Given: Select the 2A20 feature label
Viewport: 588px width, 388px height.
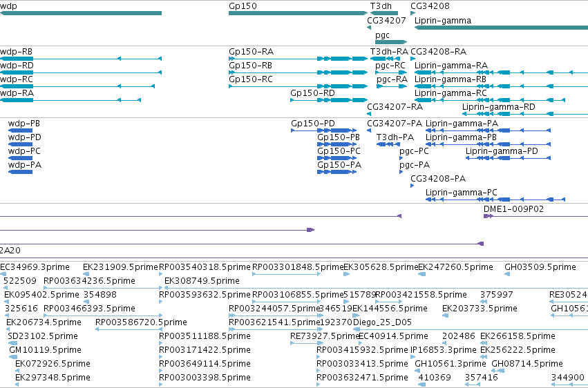Looking at the screenshot, I should pyautogui.click(x=10, y=251).
